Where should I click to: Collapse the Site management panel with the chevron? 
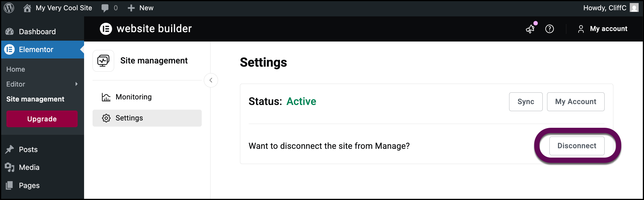pos(211,80)
